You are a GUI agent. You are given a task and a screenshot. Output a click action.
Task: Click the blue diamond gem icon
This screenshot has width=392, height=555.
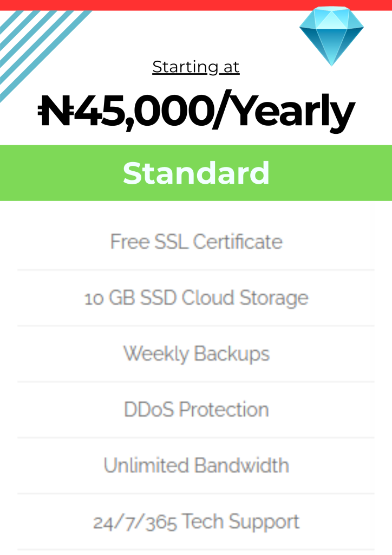(x=331, y=36)
